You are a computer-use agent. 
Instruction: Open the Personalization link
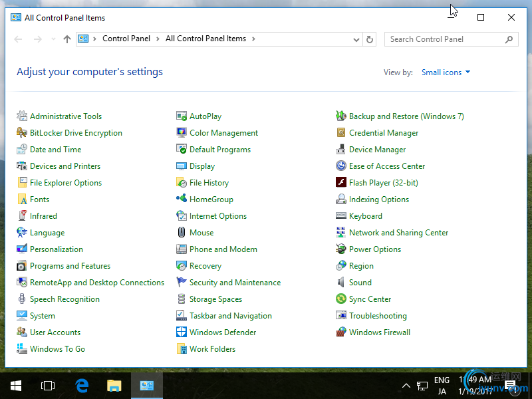click(57, 249)
